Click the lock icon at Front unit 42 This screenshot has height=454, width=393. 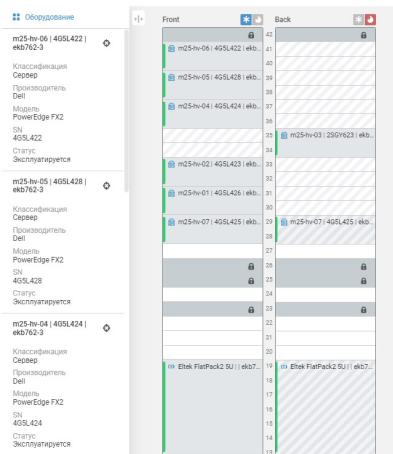point(251,35)
